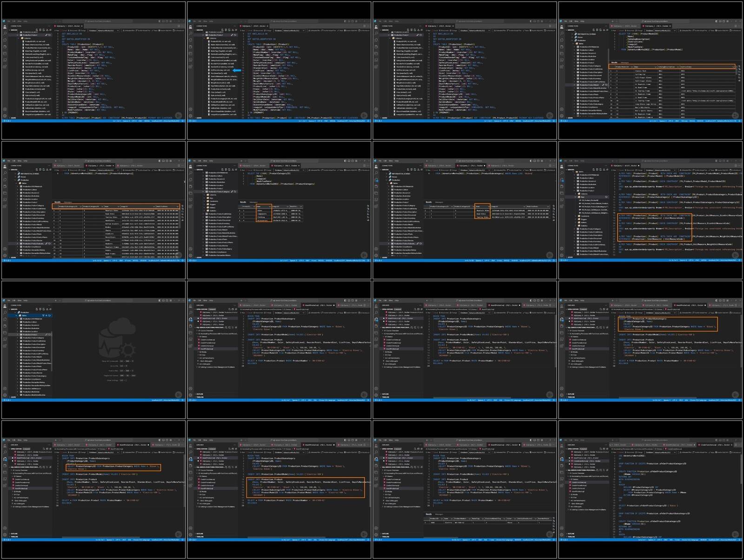The height and width of the screenshot is (560, 744).
Task: Open Manage gear icon in the empty-editor frame
Action: pos(5,394)
